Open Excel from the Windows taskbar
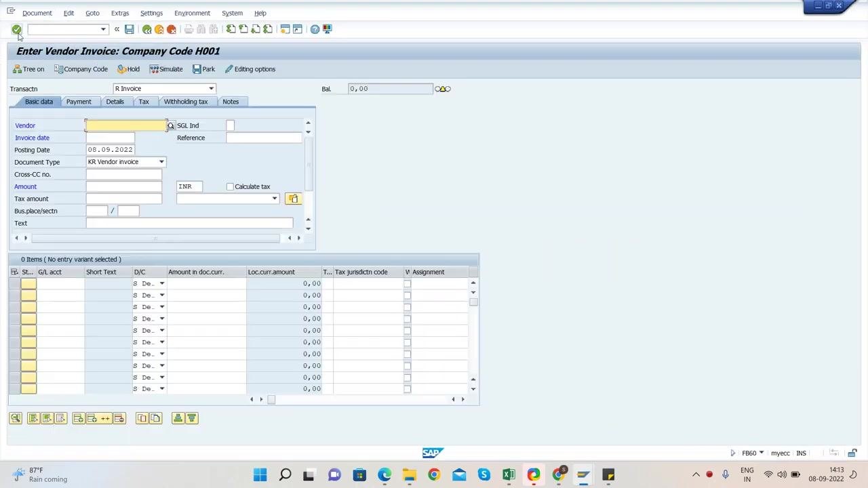This screenshot has width=868, height=488. point(509,474)
